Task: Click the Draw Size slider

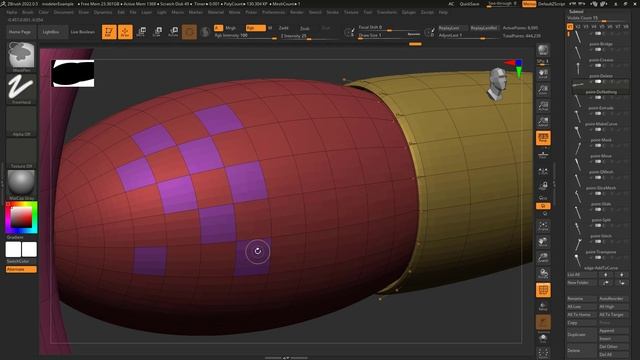Action: pyautogui.click(x=389, y=36)
